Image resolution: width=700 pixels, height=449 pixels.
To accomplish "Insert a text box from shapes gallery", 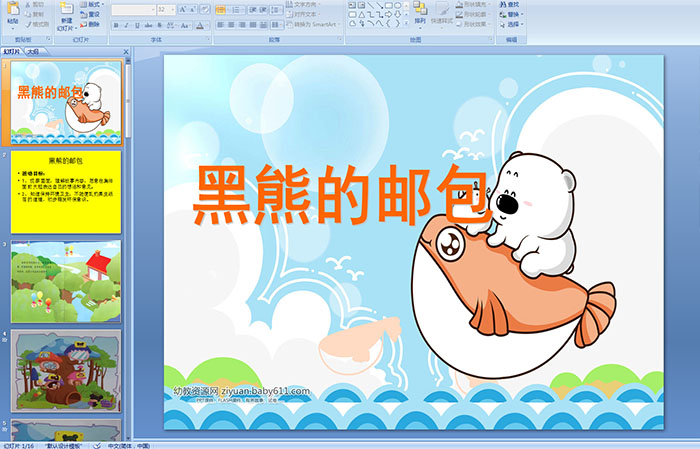I will pyautogui.click(x=352, y=5).
